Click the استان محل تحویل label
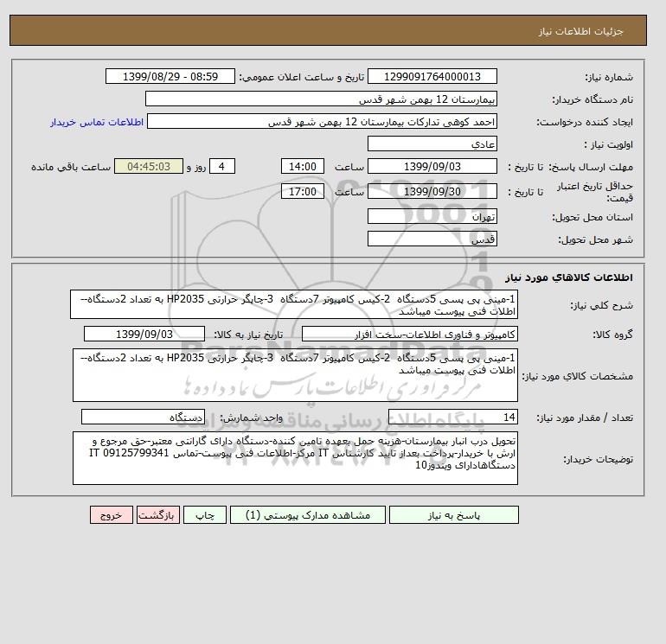 point(592,217)
